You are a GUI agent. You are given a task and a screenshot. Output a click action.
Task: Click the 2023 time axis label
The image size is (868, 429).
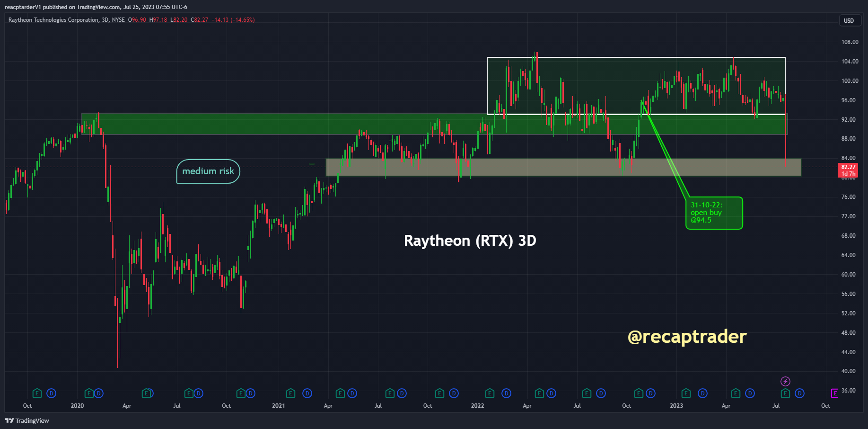point(676,406)
